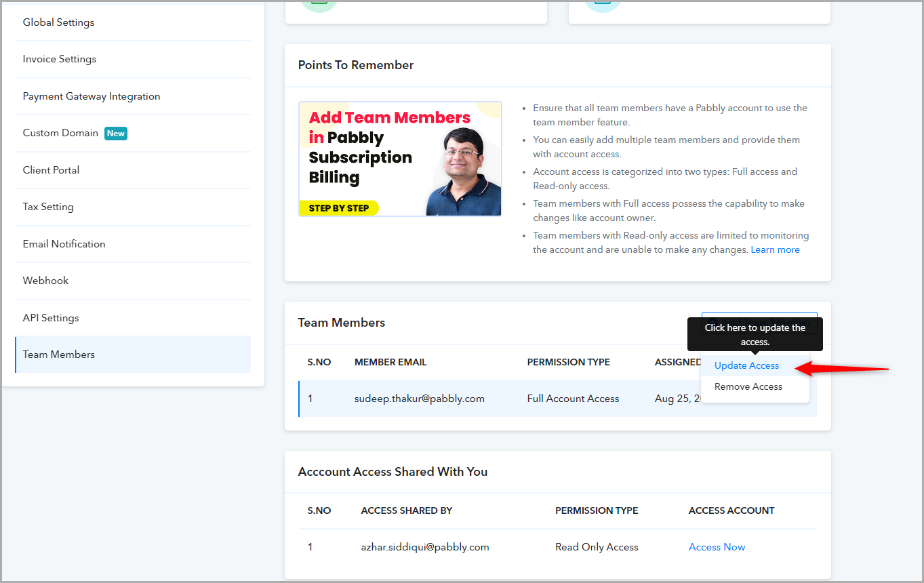The width and height of the screenshot is (924, 583).
Task: Select Webhook in the sidebar
Action: coord(133,281)
